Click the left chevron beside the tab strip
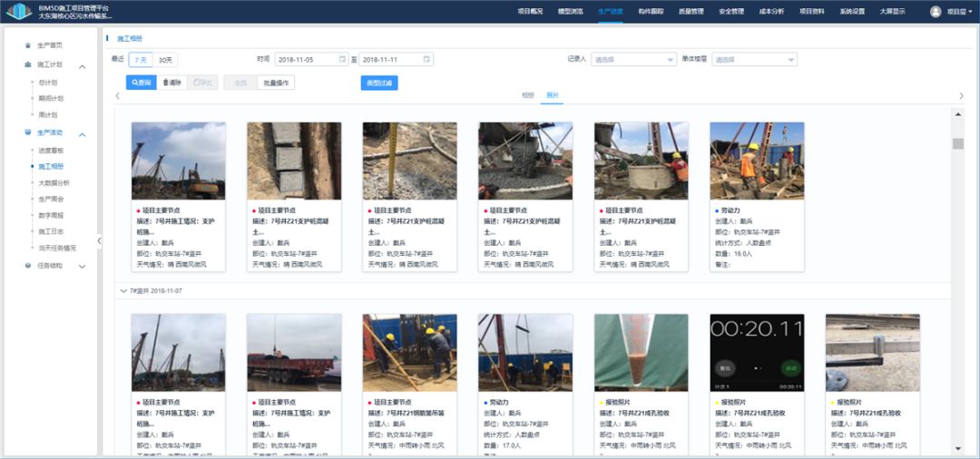980x459 pixels. click(117, 95)
